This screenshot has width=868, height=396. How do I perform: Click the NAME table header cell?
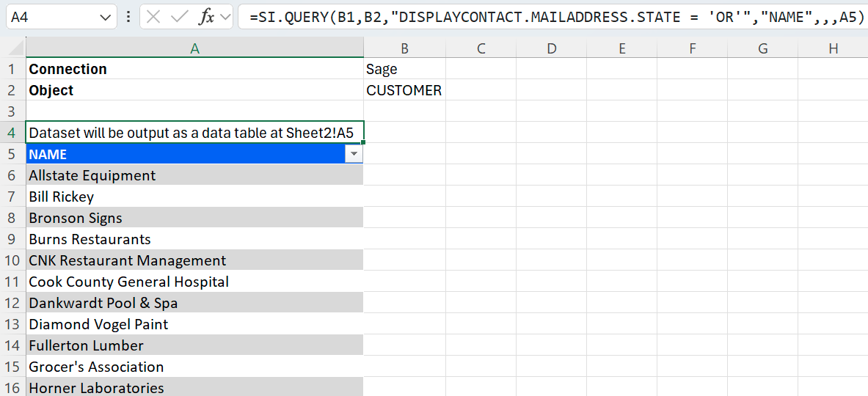183,154
